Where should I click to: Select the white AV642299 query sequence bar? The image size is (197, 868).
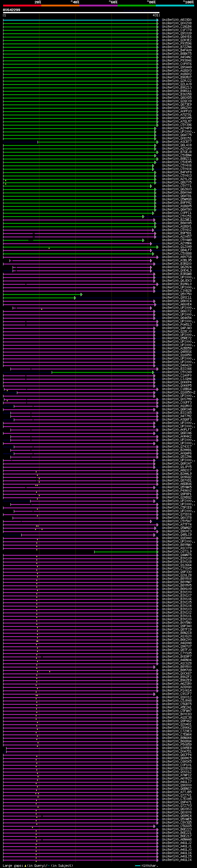(81, 13)
